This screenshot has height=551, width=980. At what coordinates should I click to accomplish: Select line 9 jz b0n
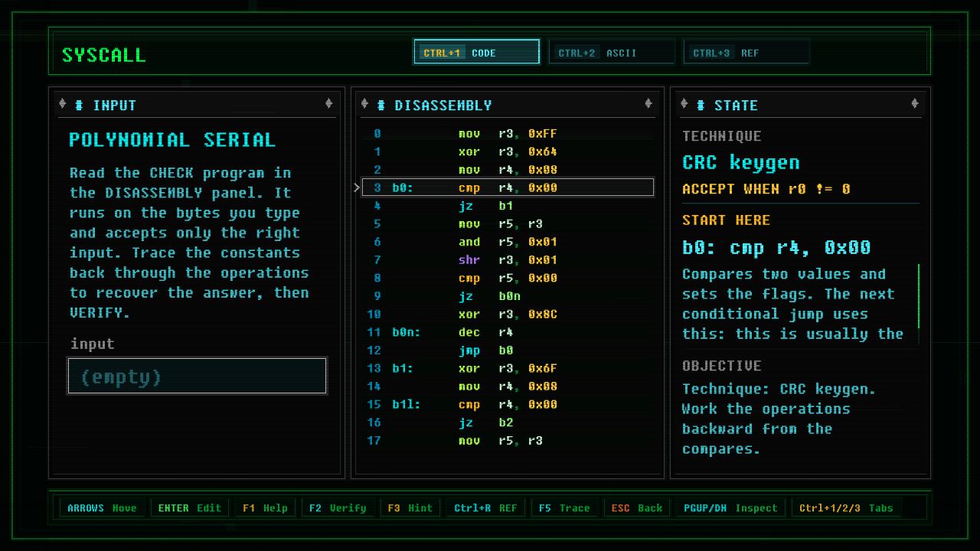[x=508, y=296]
